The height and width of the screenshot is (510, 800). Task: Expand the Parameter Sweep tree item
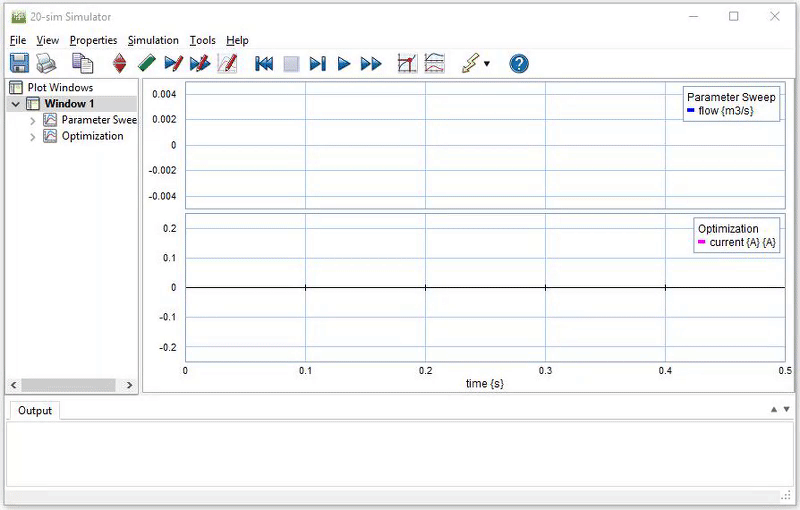33,120
